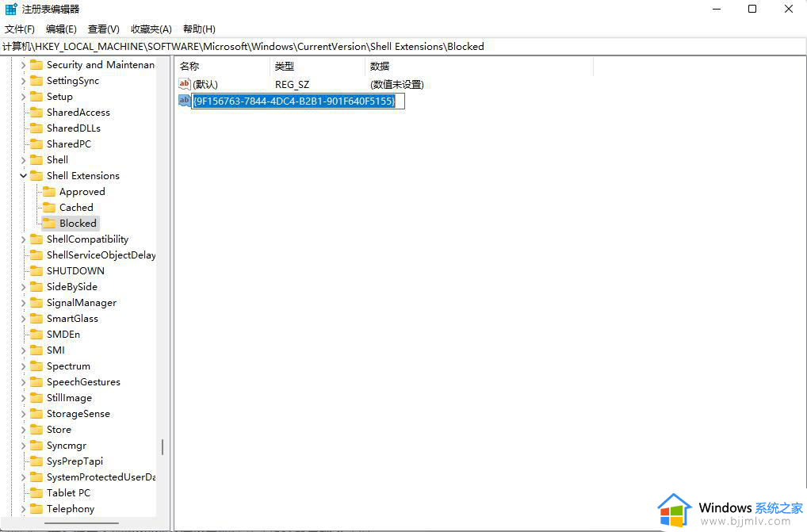807x532 pixels.
Task: Expand the Security and Maintenance key
Action: coord(23,65)
